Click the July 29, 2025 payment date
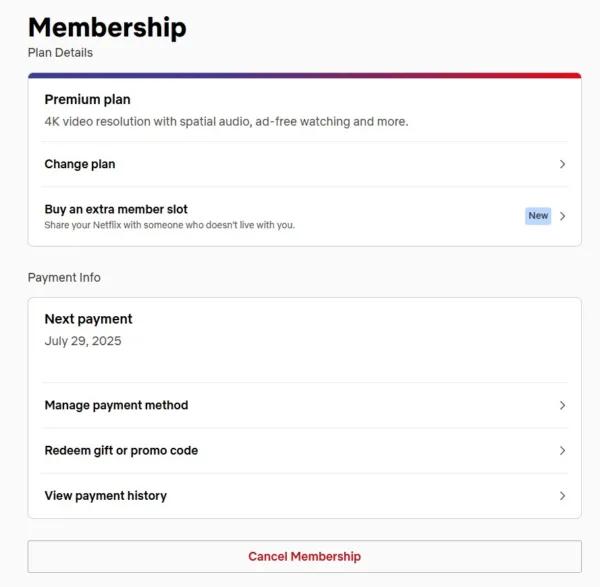The width and height of the screenshot is (600, 587). (83, 341)
